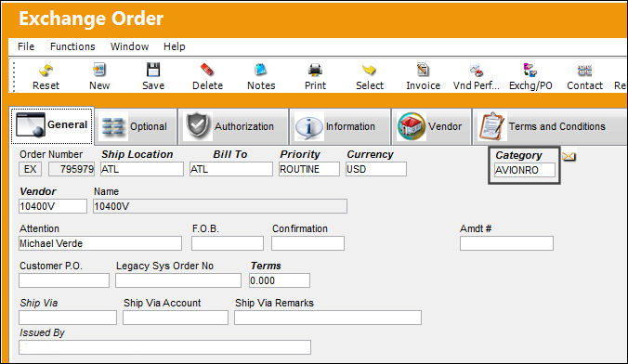Click the Priority label
The height and width of the screenshot is (364, 628).
(300, 154)
